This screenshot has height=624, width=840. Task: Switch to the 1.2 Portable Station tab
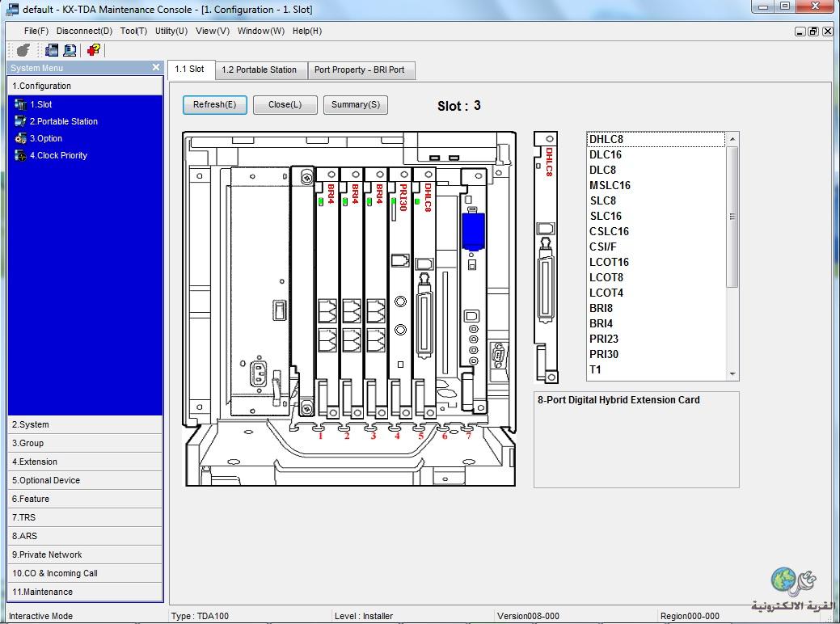tap(260, 70)
